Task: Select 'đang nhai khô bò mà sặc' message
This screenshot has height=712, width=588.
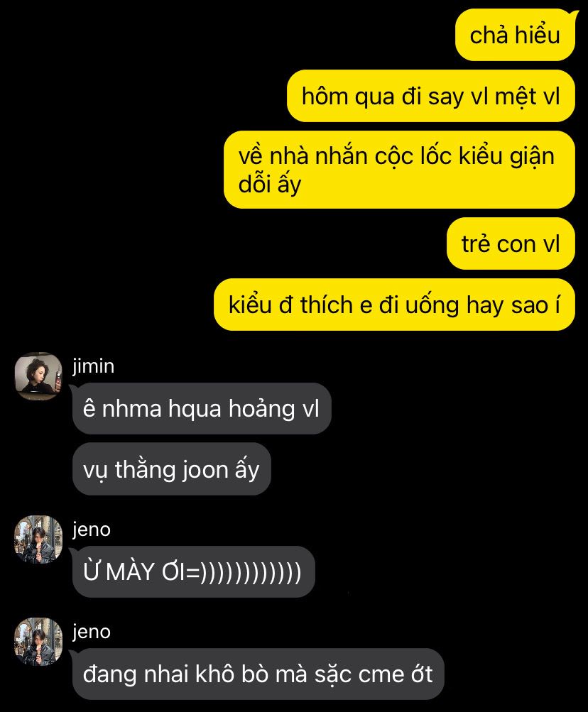Action: pyautogui.click(x=258, y=674)
